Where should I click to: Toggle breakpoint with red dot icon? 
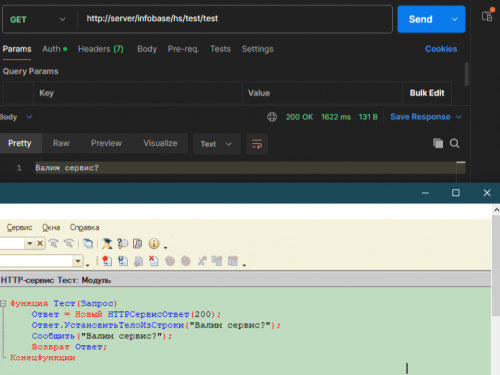click(107, 261)
